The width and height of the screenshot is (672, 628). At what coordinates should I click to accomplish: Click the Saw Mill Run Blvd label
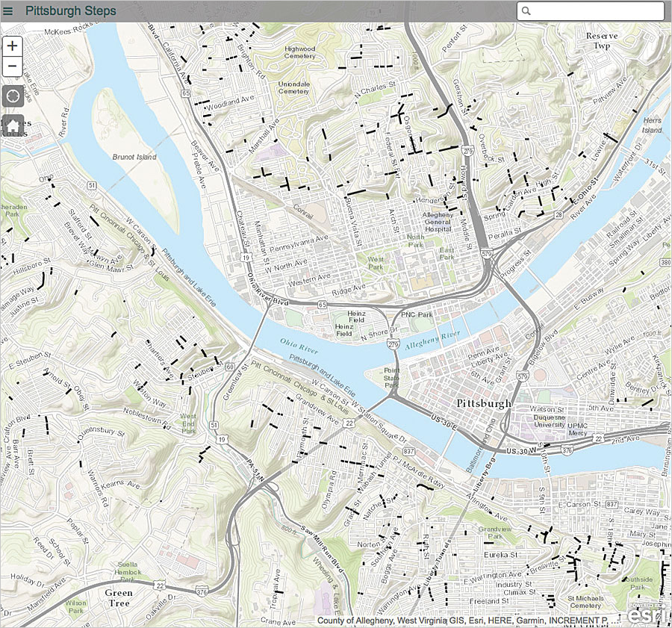coord(321,548)
